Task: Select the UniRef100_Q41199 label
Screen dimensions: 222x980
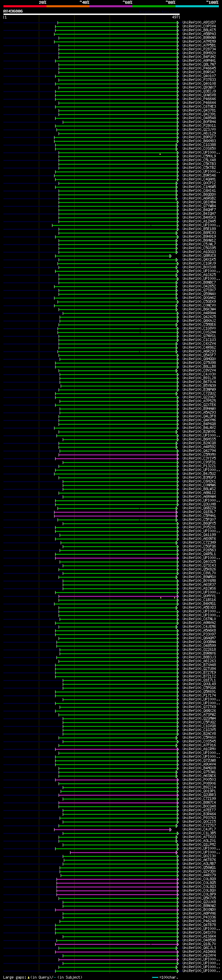Action: click(x=199, y=535)
